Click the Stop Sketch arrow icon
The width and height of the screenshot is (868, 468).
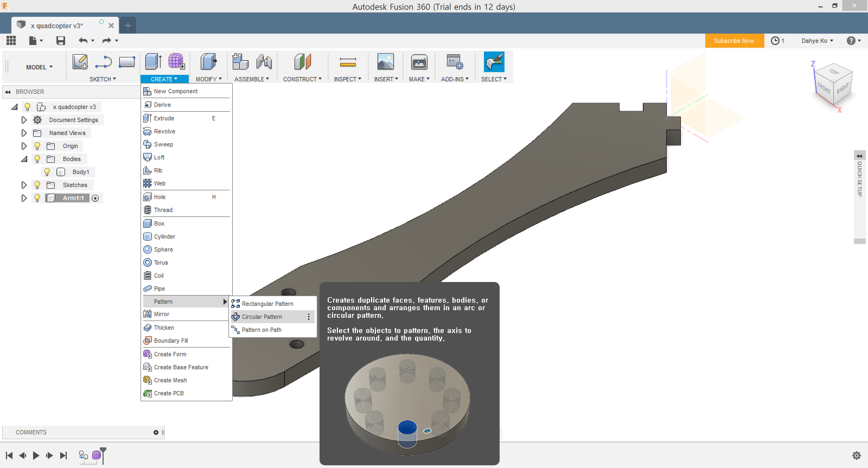103,62
